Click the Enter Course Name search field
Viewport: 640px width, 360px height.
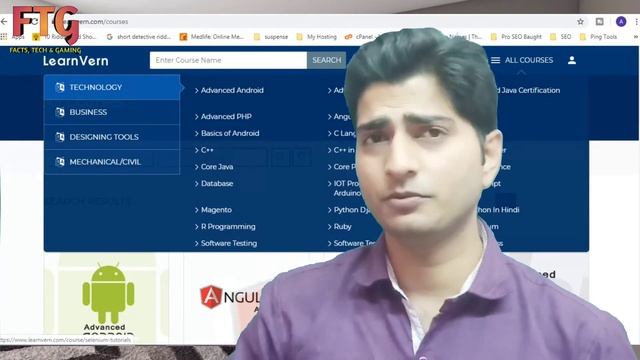(228, 60)
